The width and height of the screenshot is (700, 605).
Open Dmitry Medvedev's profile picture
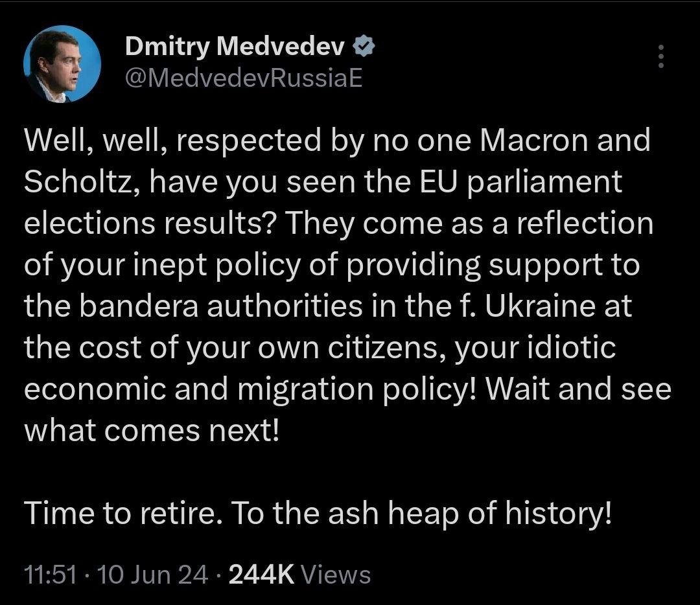tap(62, 63)
